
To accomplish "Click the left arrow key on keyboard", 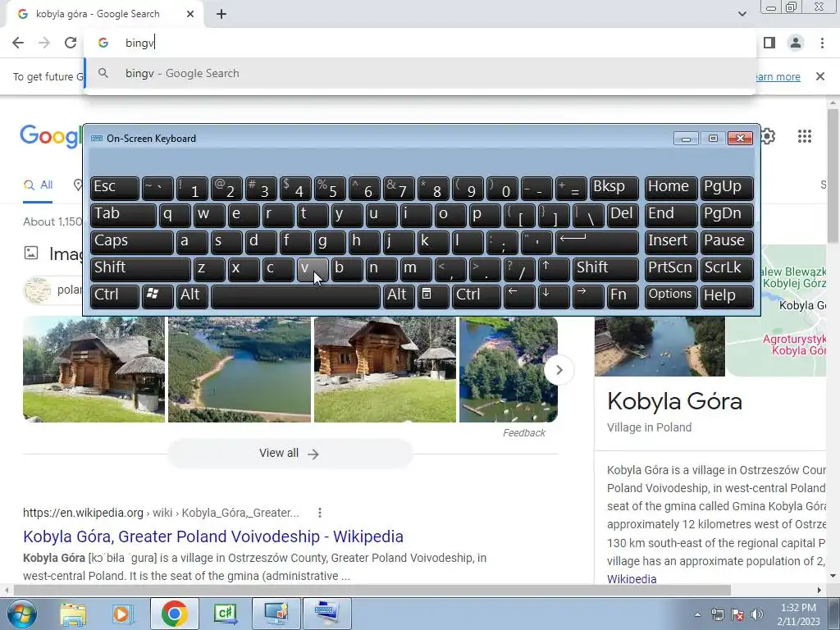I will pyautogui.click(x=519, y=296).
